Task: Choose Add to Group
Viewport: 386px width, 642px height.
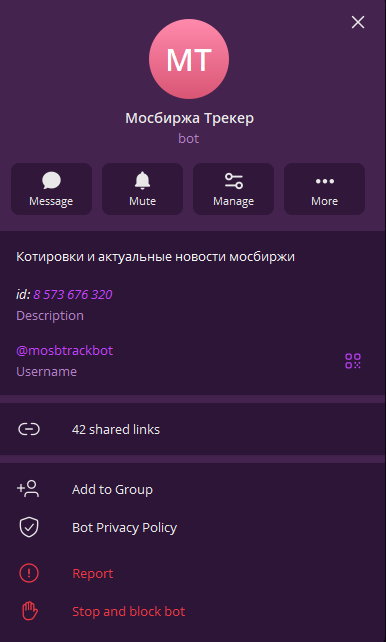Action: (x=192, y=489)
